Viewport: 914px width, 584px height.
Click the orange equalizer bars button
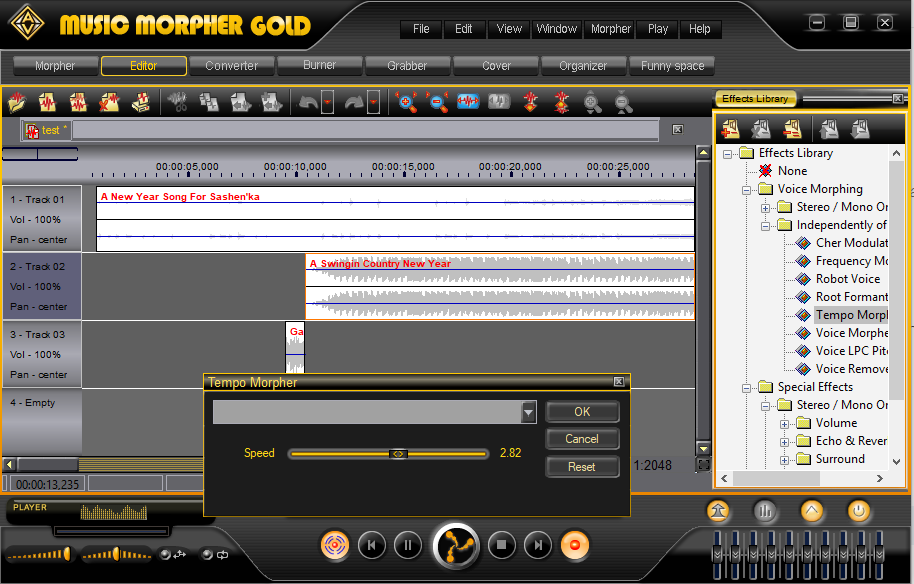[765, 512]
